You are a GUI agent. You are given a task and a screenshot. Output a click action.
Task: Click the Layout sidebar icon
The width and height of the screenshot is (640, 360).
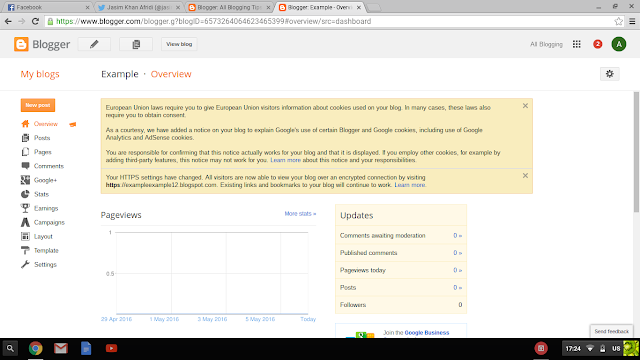click(25, 236)
